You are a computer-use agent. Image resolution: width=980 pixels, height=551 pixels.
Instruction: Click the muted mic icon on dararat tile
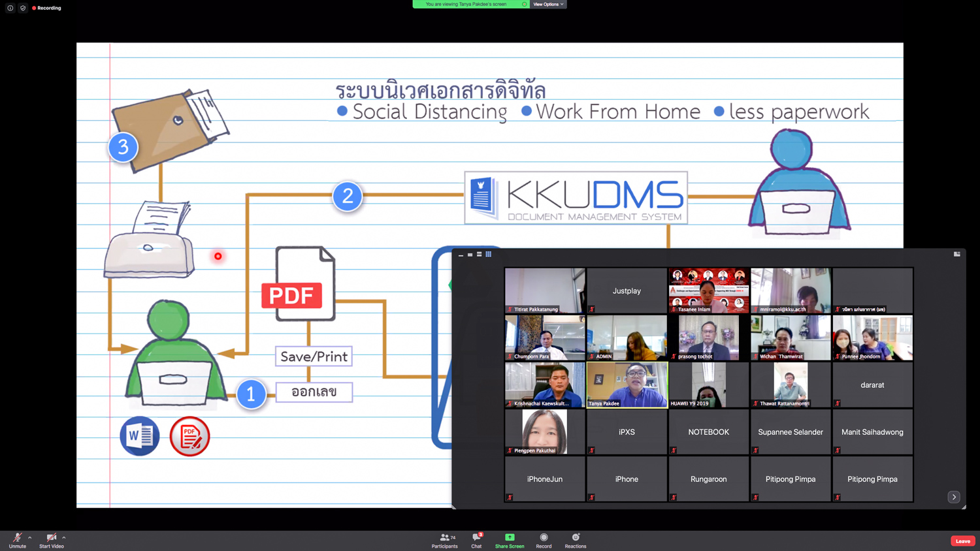tap(838, 403)
